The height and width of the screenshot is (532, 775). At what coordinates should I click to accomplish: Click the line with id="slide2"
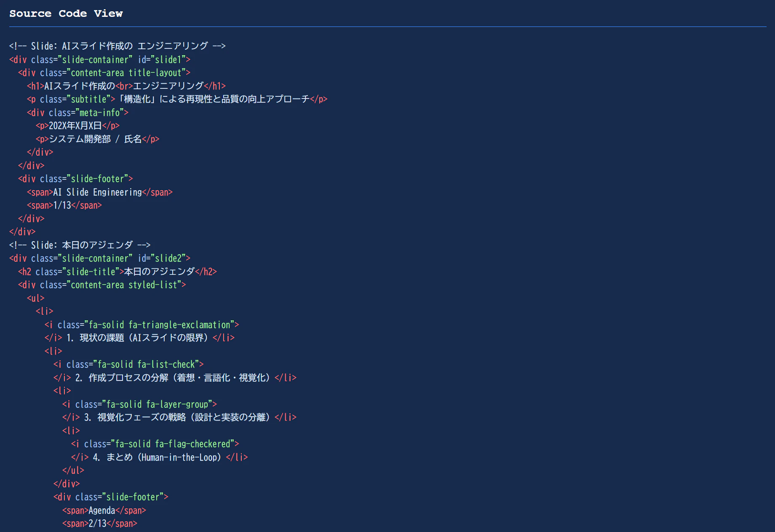click(100, 258)
